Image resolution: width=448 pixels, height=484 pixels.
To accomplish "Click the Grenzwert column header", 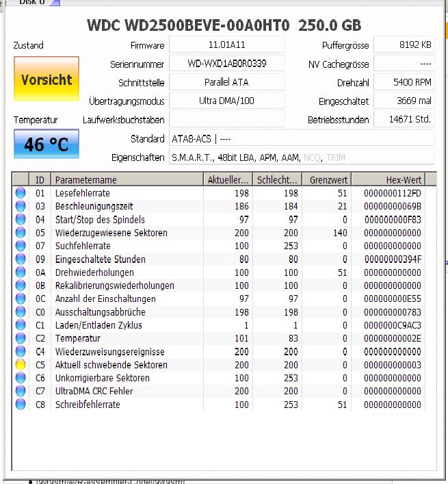I will 326,179.
